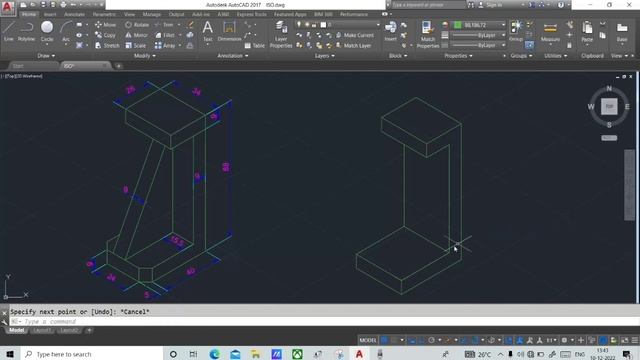Click the Move tool
The height and width of the screenshot is (360, 640).
[x=105, y=25]
